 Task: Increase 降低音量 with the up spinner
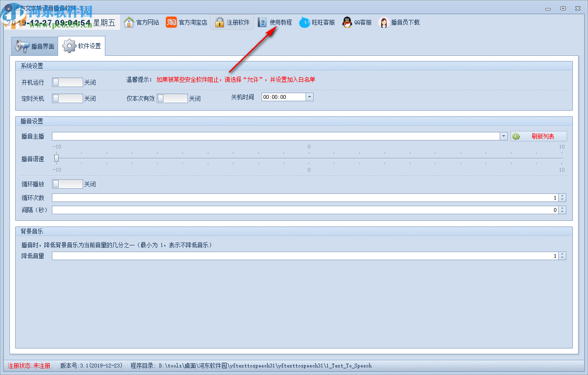562,254
